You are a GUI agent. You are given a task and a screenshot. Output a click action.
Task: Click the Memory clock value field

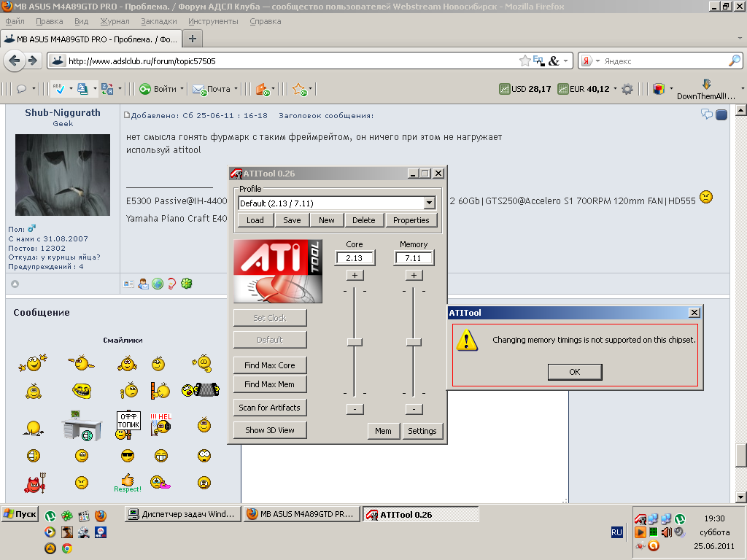tap(414, 258)
